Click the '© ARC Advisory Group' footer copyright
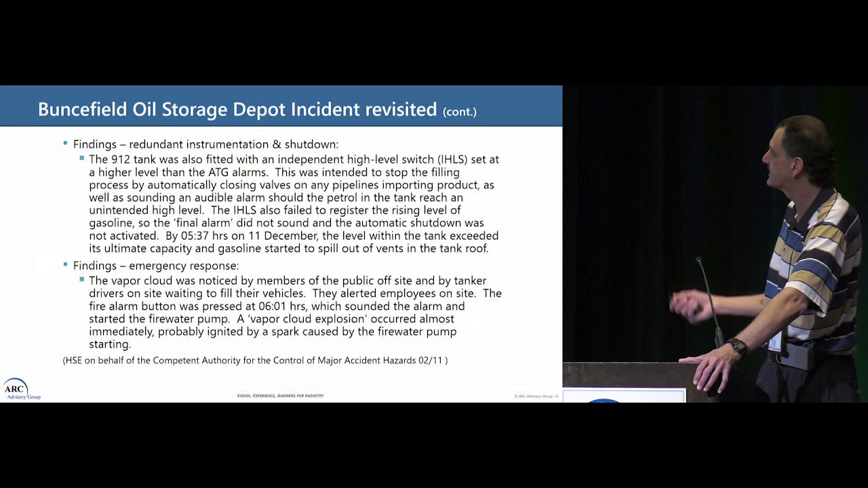Viewport: 868px width, 488px height. tap(536, 396)
